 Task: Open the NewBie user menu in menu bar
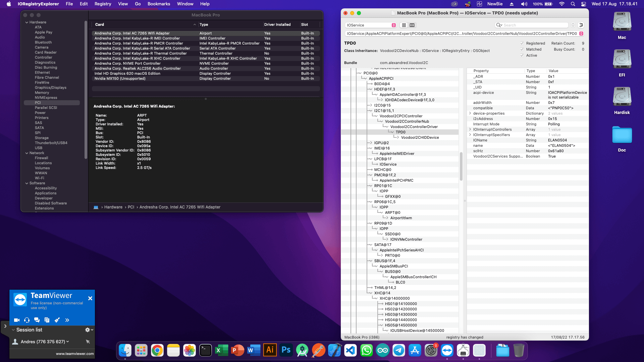(495, 4)
